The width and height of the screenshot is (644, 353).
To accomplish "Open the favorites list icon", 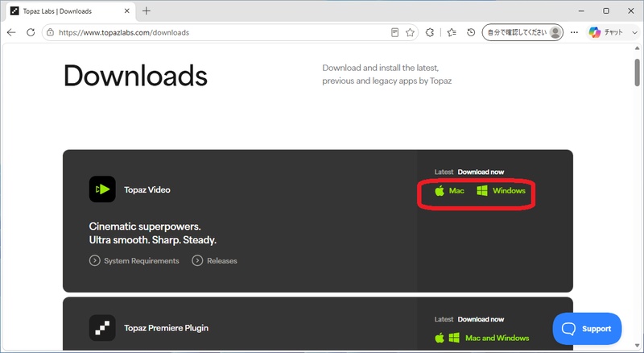I will tap(452, 32).
